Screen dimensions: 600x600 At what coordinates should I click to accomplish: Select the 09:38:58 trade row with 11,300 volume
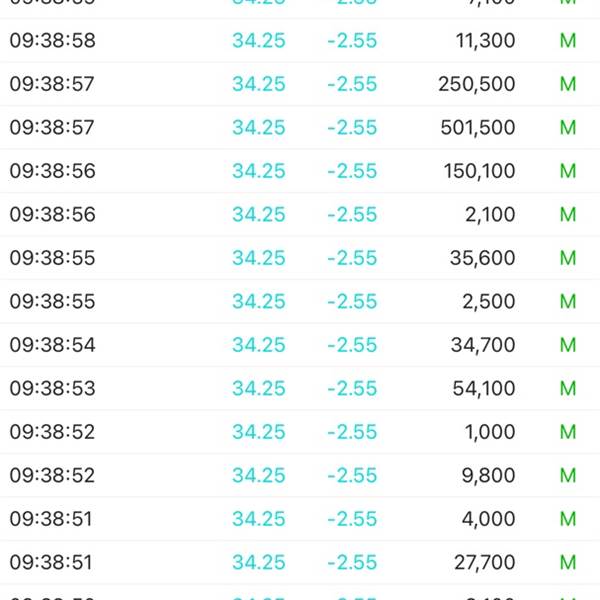click(300, 41)
